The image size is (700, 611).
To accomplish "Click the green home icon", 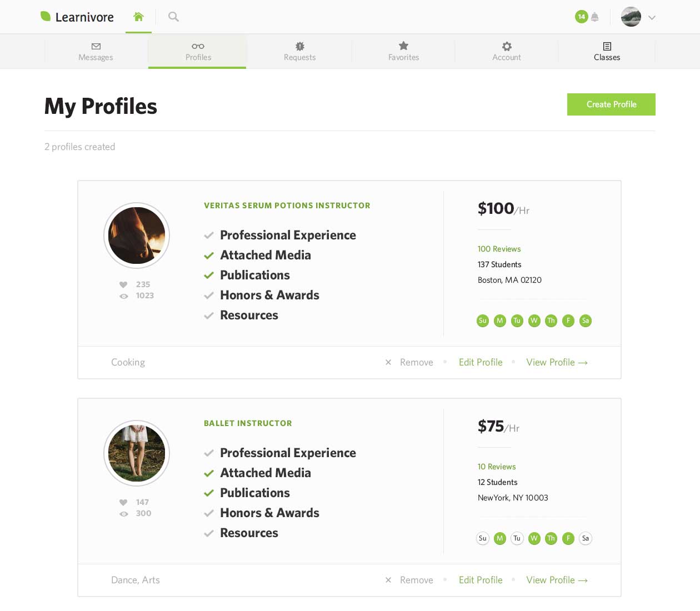I will point(138,17).
